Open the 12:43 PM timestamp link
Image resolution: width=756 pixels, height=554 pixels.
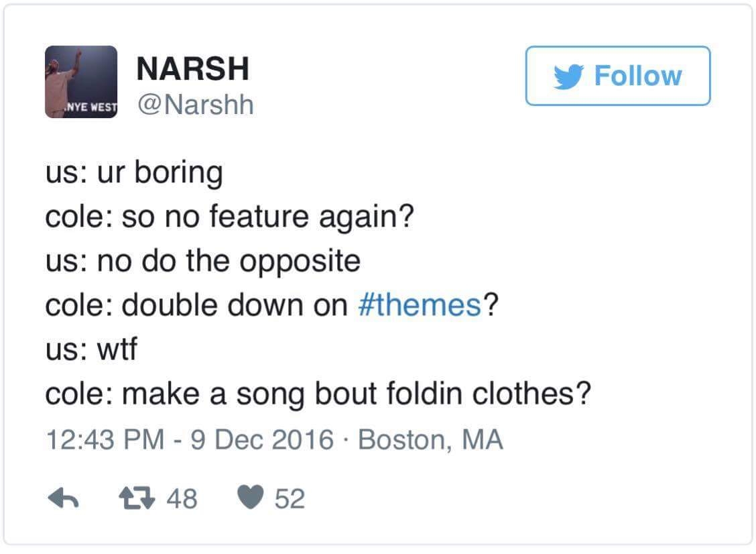point(106,439)
